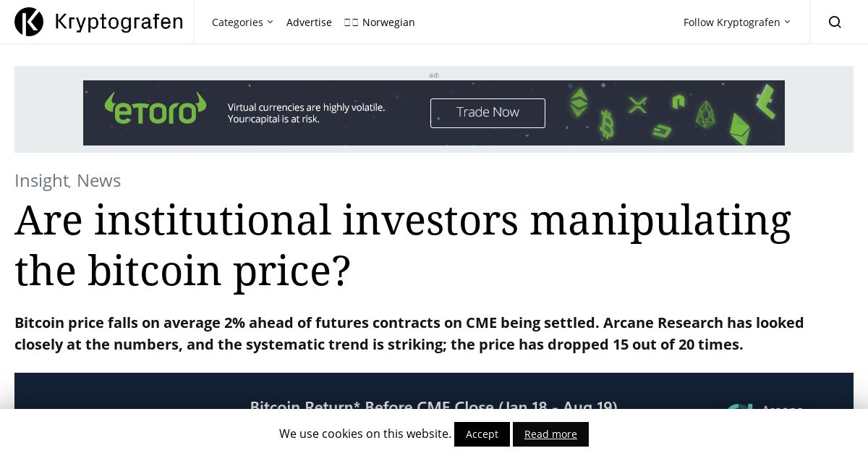Image resolution: width=868 pixels, height=456 pixels.
Task: Click the Kryptografen round K logo icon
Action: (29, 22)
